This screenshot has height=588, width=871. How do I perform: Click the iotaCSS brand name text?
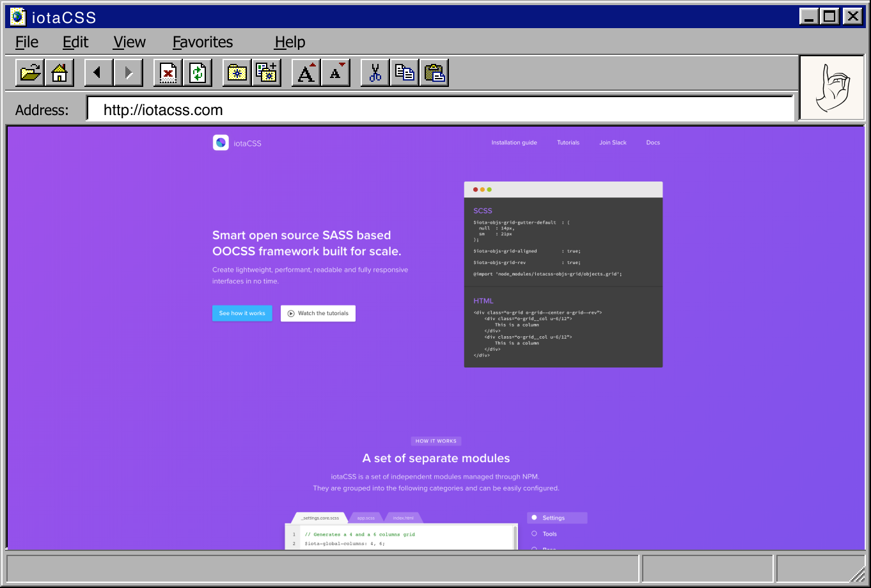(247, 143)
